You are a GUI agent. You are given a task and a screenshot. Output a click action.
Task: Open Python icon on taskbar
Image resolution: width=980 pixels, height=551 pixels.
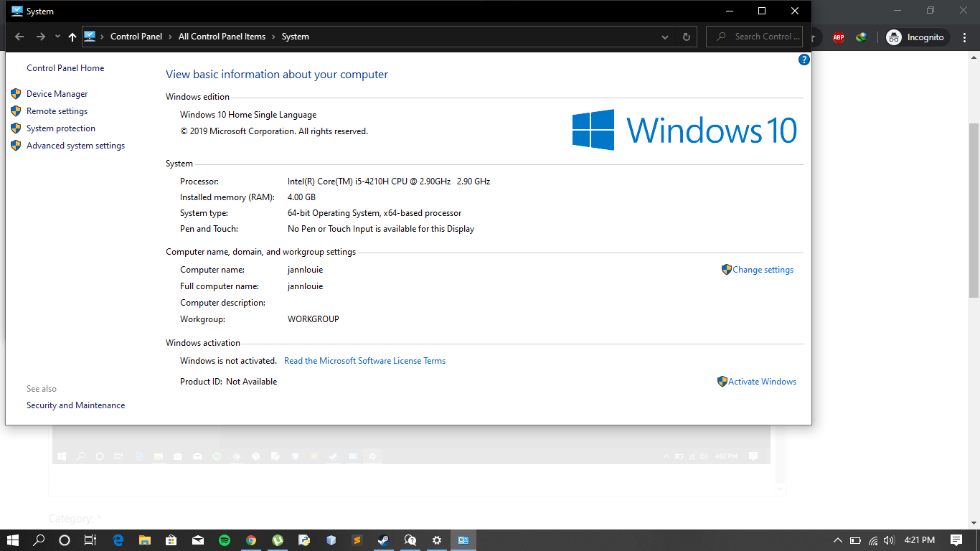(x=304, y=540)
